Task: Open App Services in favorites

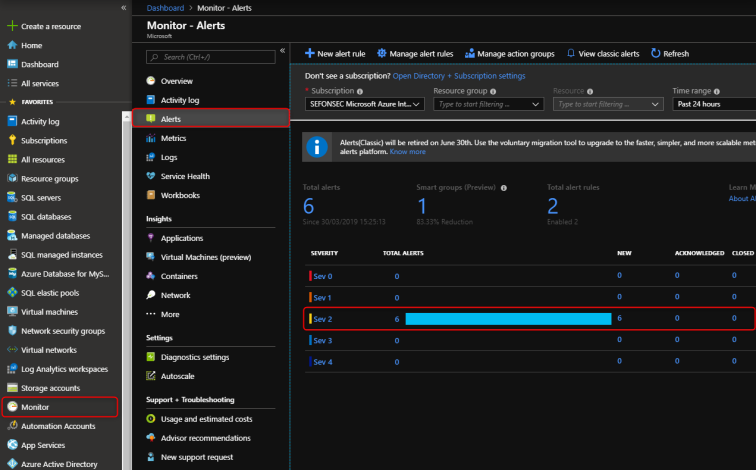Action: coord(43,445)
